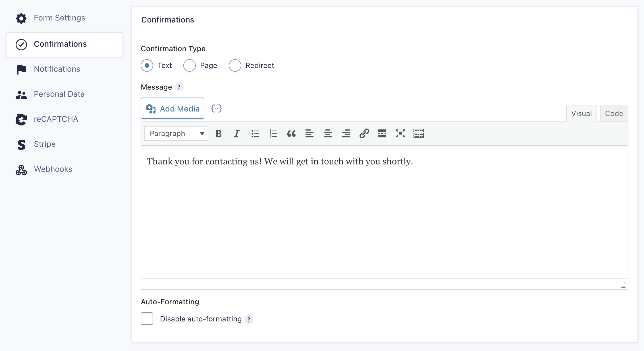Insert Read More tag icon

point(382,133)
